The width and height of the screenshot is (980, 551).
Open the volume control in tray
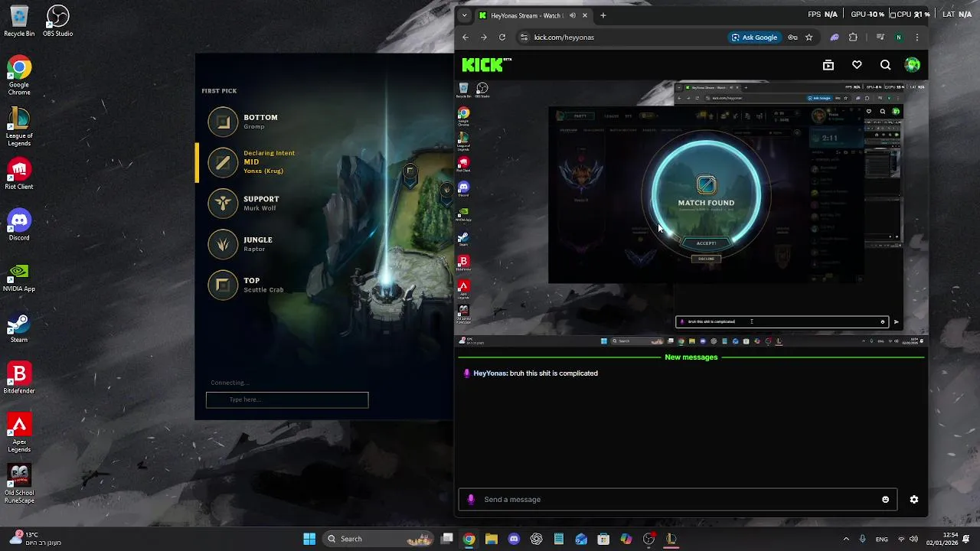913,539
